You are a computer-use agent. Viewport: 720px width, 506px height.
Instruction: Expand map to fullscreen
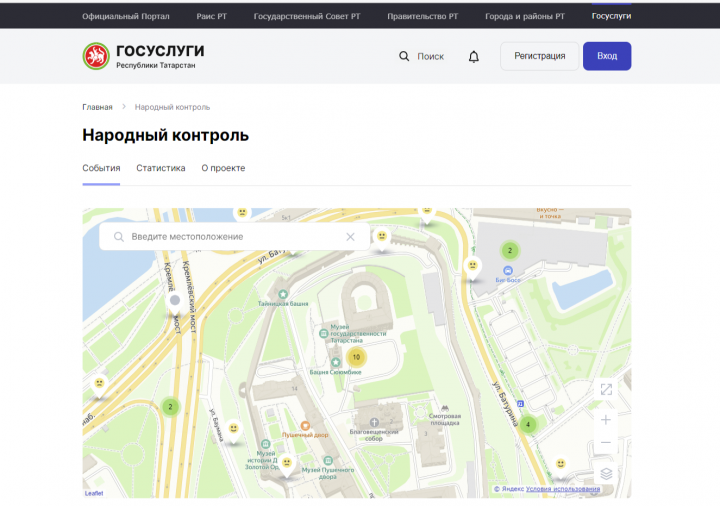[x=606, y=389]
